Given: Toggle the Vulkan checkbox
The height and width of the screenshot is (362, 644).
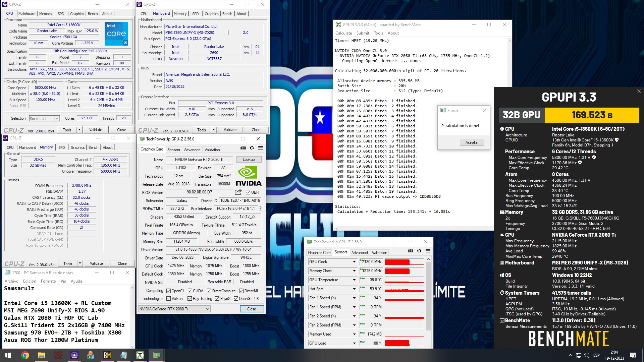Looking at the screenshot, I should click(168, 299).
